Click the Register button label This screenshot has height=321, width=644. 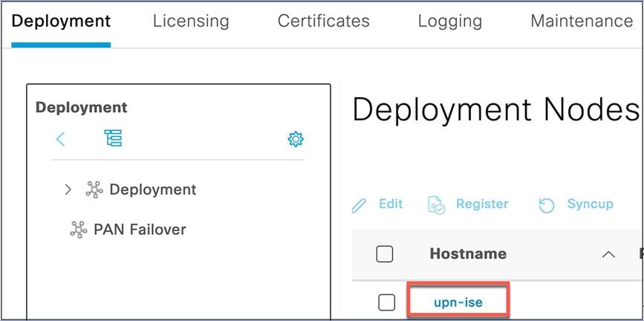tap(482, 204)
